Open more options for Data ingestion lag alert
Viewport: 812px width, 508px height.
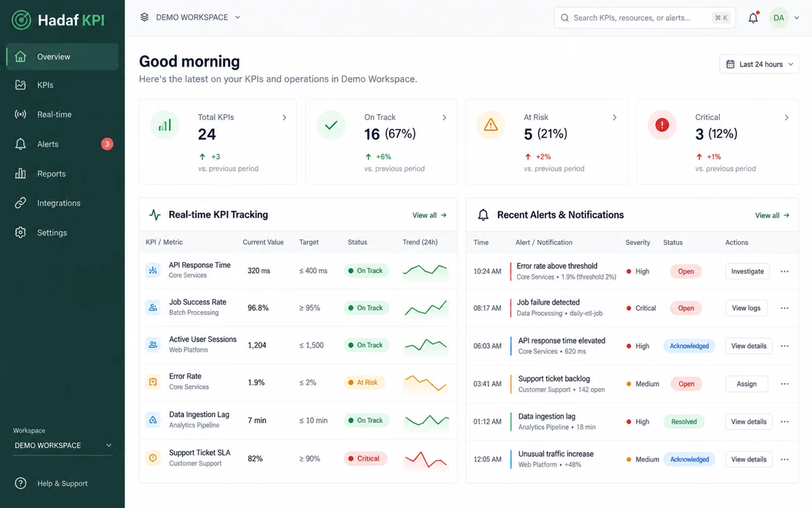[x=785, y=422]
